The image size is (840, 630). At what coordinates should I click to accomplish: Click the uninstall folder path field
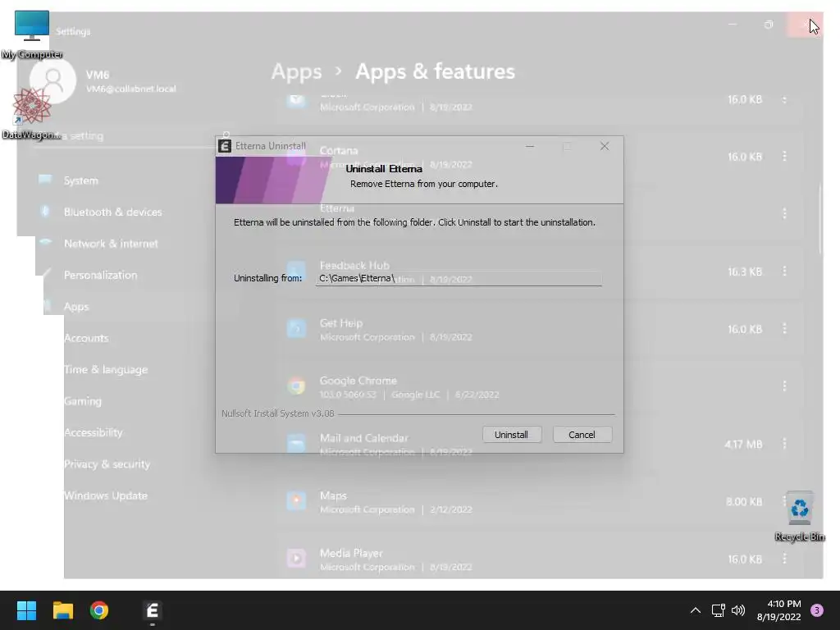[x=459, y=278]
